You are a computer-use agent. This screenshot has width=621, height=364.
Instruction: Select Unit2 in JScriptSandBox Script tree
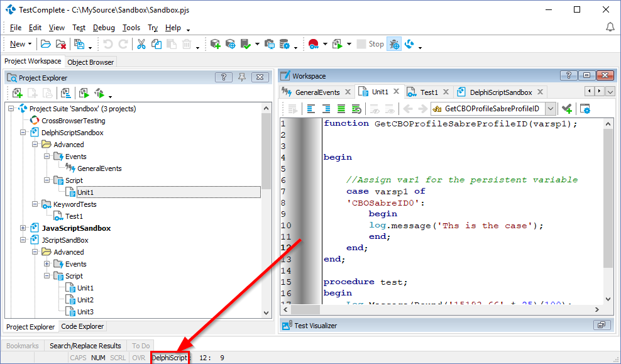[85, 300]
